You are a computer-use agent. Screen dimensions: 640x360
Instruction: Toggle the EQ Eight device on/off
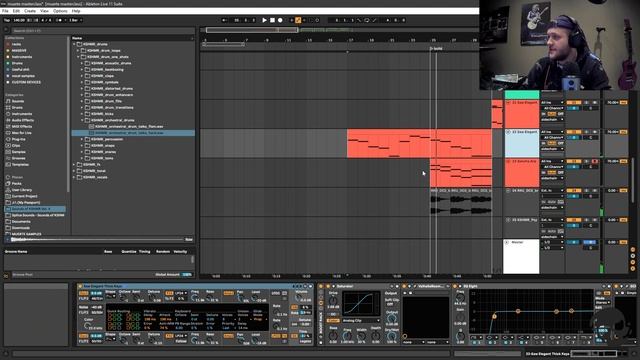coord(456,287)
